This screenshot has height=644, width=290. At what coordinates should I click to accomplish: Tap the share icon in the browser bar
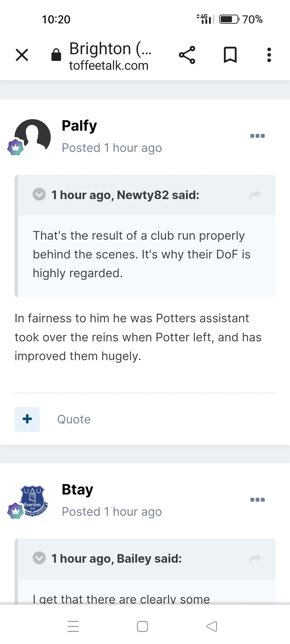(187, 55)
